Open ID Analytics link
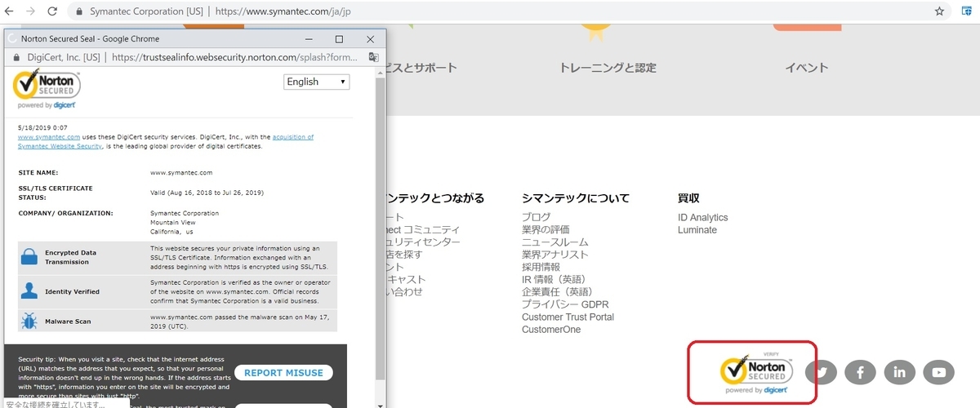This screenshot has height=408, width=980. pos(702,218)
